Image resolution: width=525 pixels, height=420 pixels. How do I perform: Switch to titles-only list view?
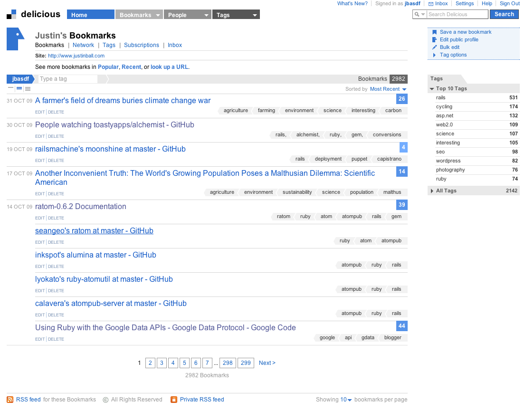click(x=11, y=89)
